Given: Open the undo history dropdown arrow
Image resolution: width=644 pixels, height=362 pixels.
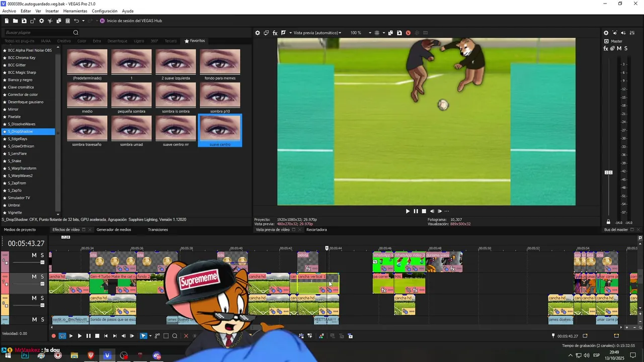Looking at the screenshot, I should pos(83,21).
